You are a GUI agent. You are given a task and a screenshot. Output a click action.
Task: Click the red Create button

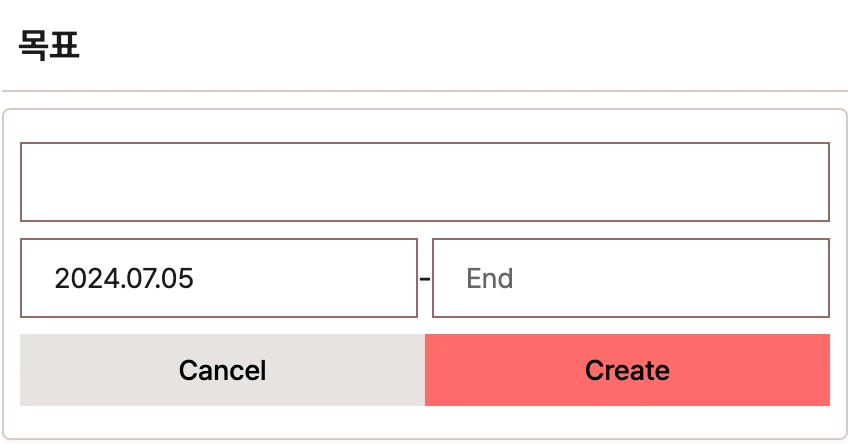tap(627, 370)
